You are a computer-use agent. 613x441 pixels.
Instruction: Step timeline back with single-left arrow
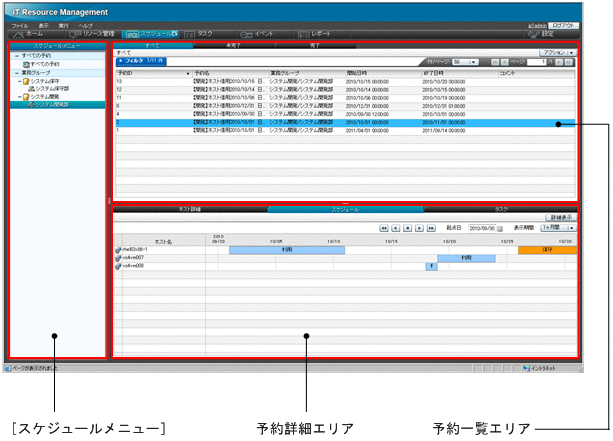pyautogui.click(x=396, y=228)
